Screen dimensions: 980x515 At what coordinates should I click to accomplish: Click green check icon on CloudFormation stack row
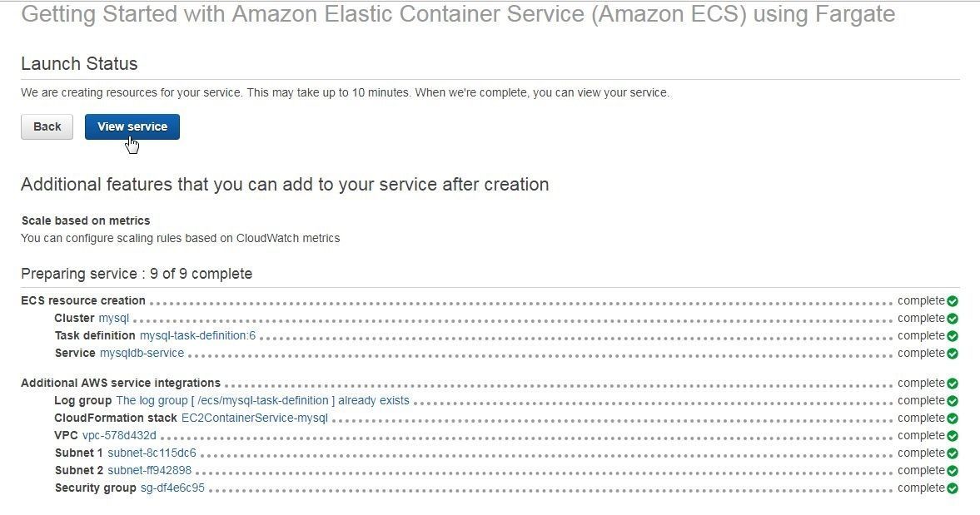pyautogui.click(x=953, y=418)
